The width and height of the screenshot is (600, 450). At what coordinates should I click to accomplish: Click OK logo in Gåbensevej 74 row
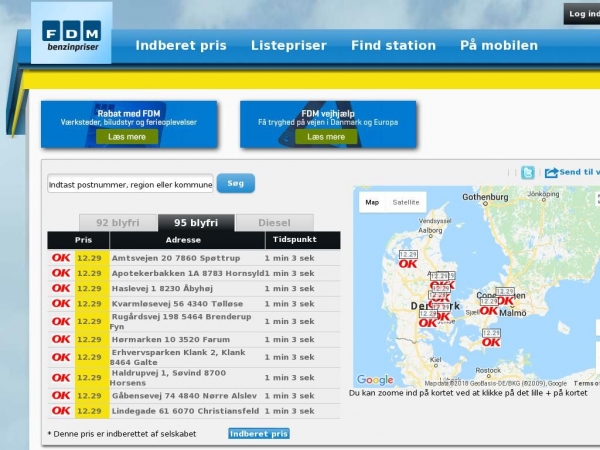[x=61, y=395]
